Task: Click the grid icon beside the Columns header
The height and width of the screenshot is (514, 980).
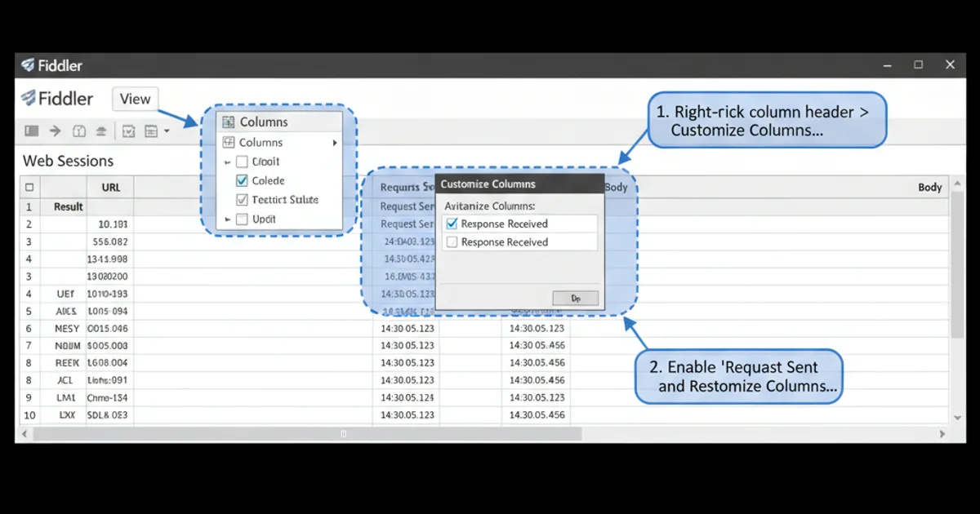Action: coord(228,122)
